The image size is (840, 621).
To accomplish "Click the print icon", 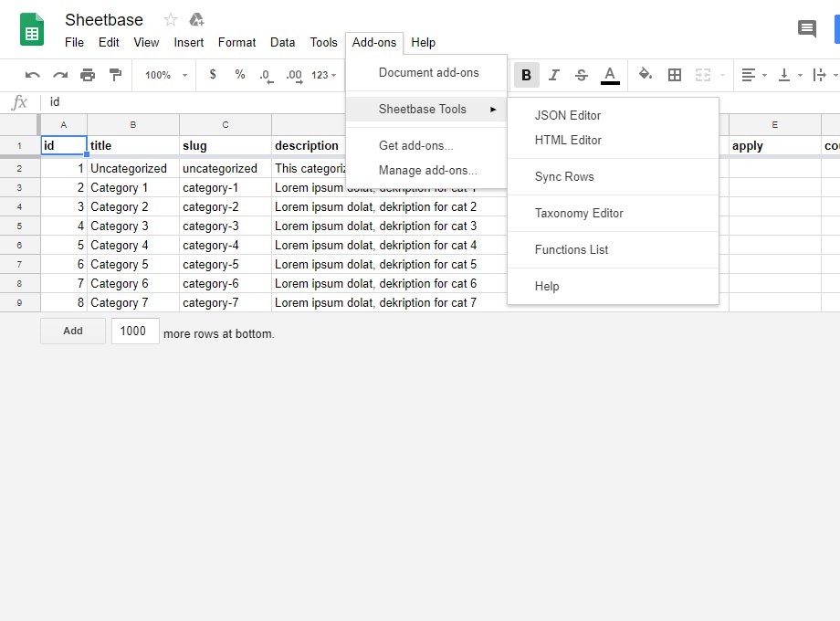I will tap(88, 75).
